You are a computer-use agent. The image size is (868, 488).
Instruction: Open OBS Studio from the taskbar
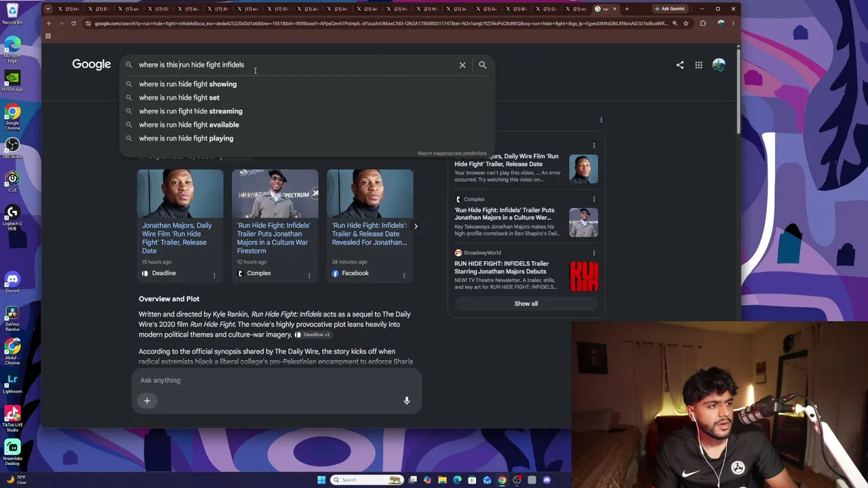coord(517,480)
